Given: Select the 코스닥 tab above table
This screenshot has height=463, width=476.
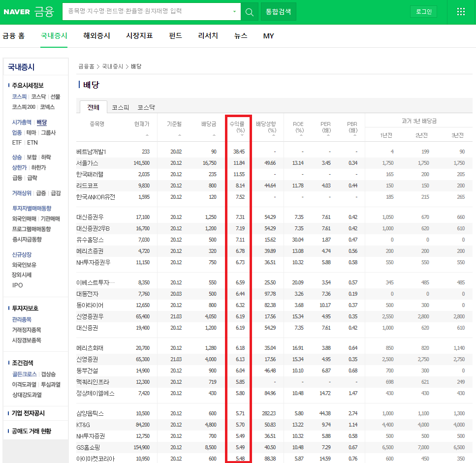Looking at the screenshot, I should pyautogui.click(x=146, y=107).
